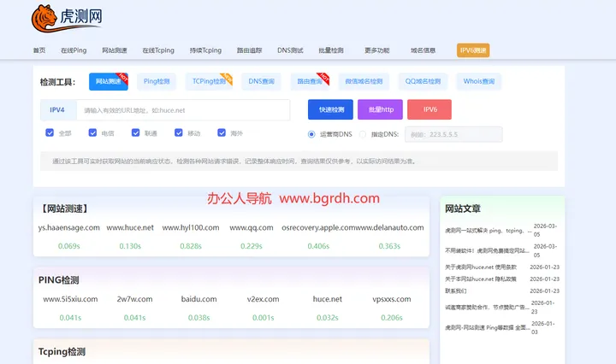
Task: Open DNS测试 nav item
Action: click(x=290, y=50)
